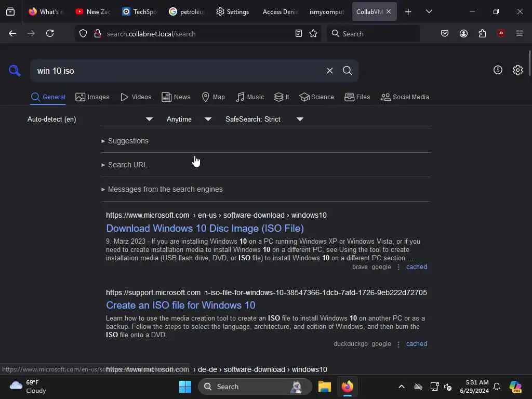The height and width of the screenshot is (399, 532).
Task: List all tabs with the chevron
Action: [x=429, y=11]
